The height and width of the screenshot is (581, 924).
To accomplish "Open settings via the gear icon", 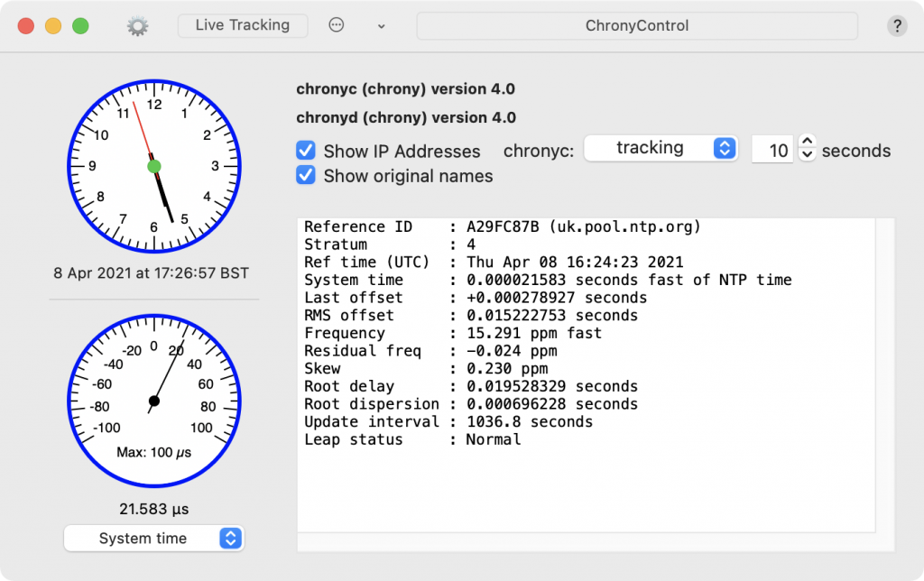I will (x=137, y=26).
